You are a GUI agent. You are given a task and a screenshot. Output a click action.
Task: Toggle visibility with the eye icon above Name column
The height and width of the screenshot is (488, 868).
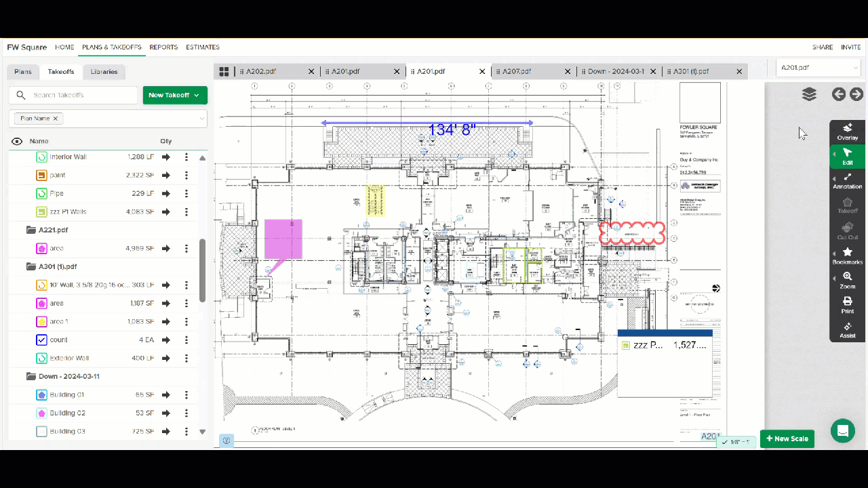click(x=16, y=140)
